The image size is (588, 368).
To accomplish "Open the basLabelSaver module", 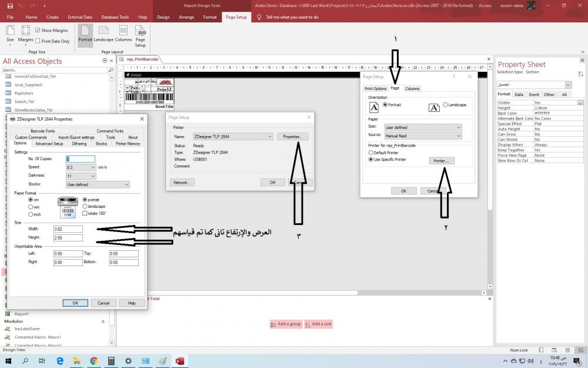I will [27, 329].
